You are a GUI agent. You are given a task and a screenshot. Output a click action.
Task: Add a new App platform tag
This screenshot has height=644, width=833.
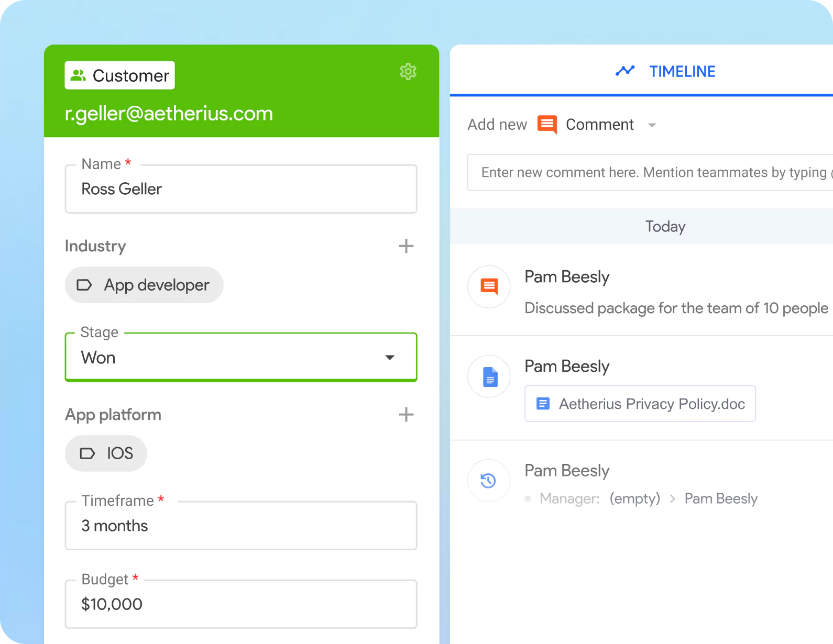tap(406, 415)
